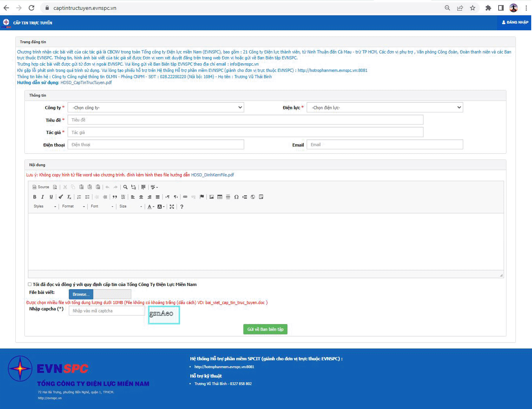
Task: Open the Chọn công ty dropdown
Action: tap(156, 107)
